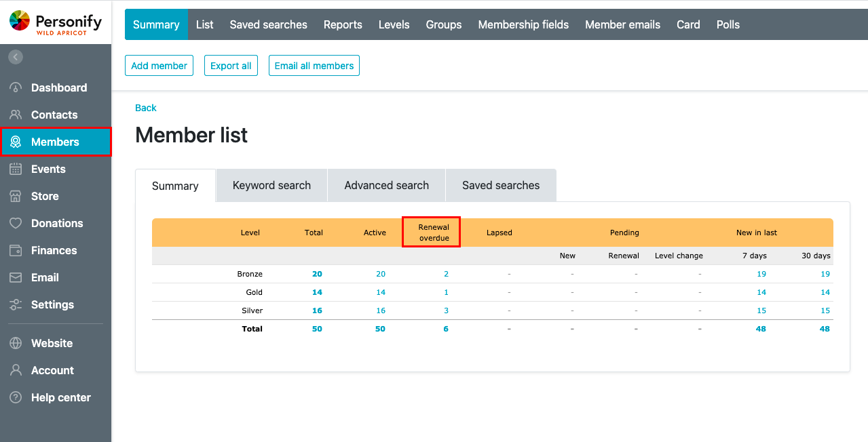This screenshot has width=868, height=442.
Task: Switch to the Levels tab
Action: click(394, 24)
